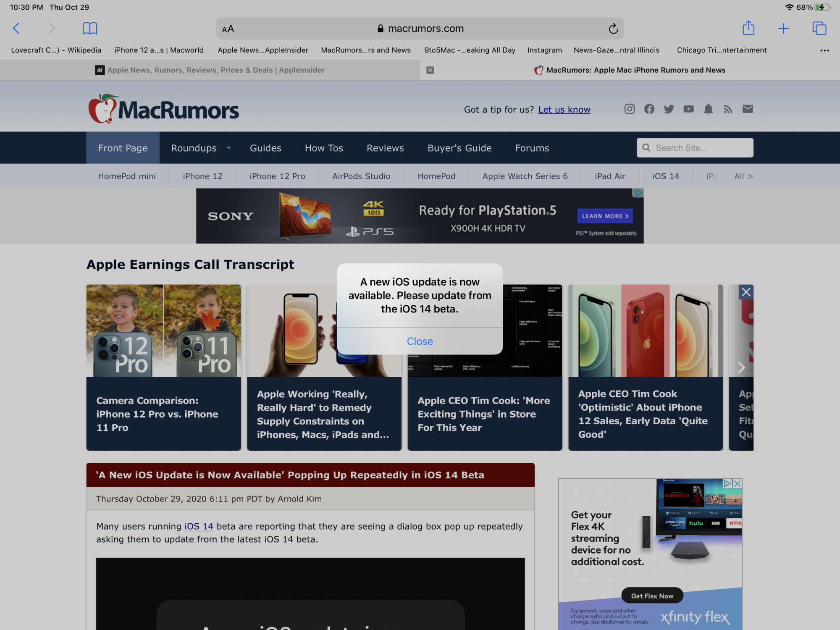Click the email envelope icon
The image size is (840, 630).
coord(748,109)
